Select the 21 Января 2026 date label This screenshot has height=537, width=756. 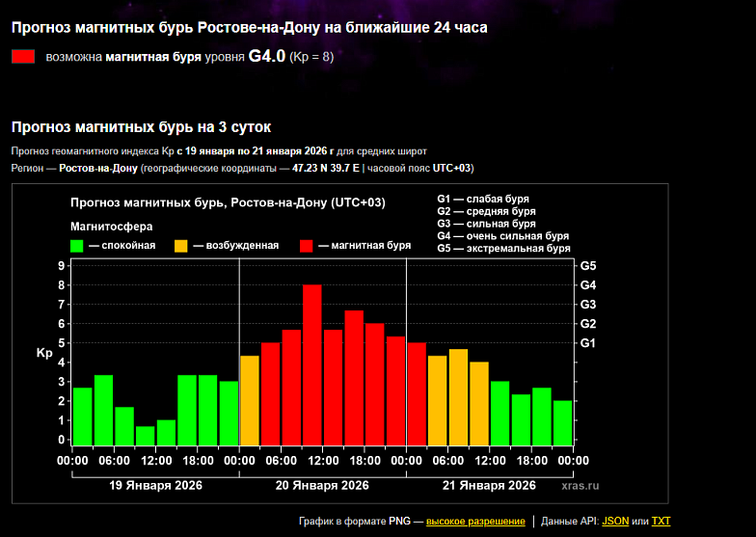click(489, 485)
